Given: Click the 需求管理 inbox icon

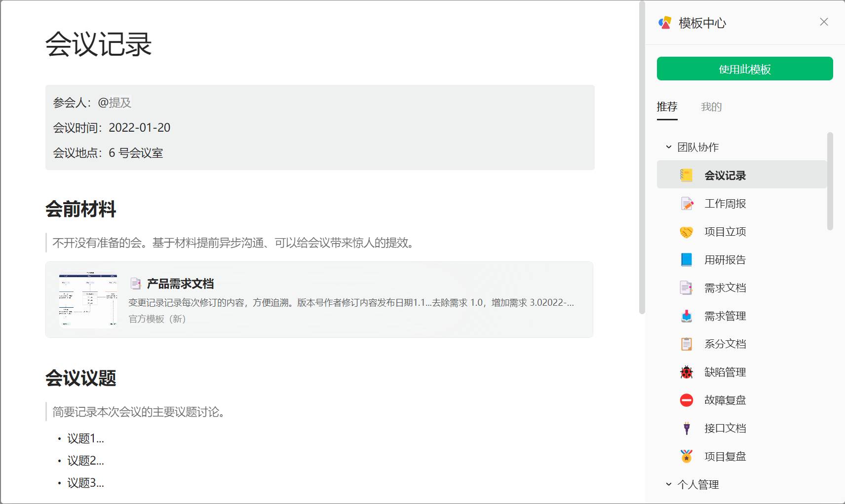Looking at the screenshot, I should coord(687,316).
